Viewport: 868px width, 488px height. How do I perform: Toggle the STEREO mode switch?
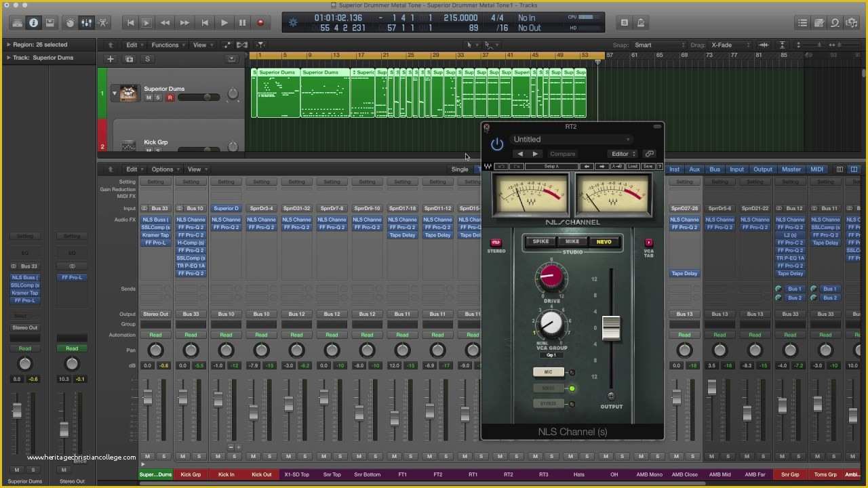click(x=496, y=242)
